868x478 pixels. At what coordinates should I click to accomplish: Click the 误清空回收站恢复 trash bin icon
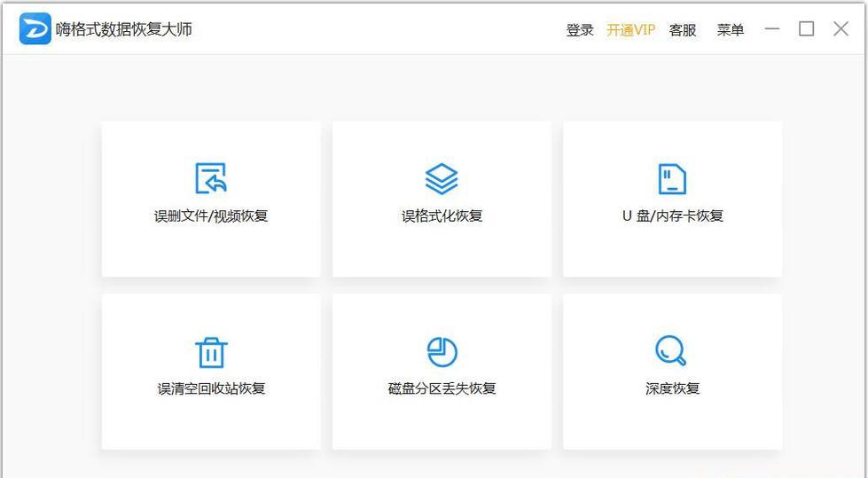[211, 352]
